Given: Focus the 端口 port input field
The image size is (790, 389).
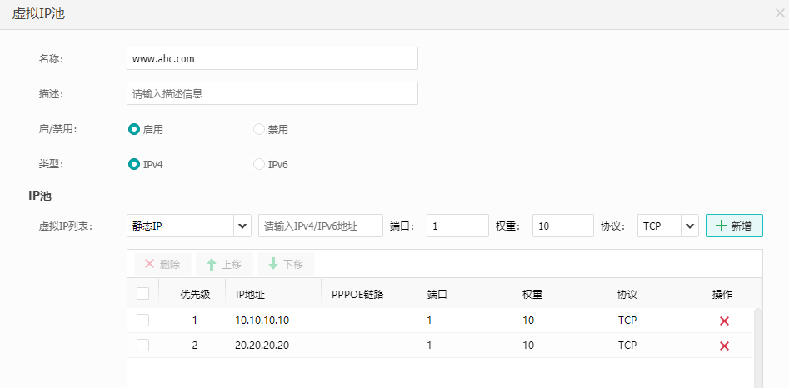Looking at the screenshot, I should [x=457, y=226].
